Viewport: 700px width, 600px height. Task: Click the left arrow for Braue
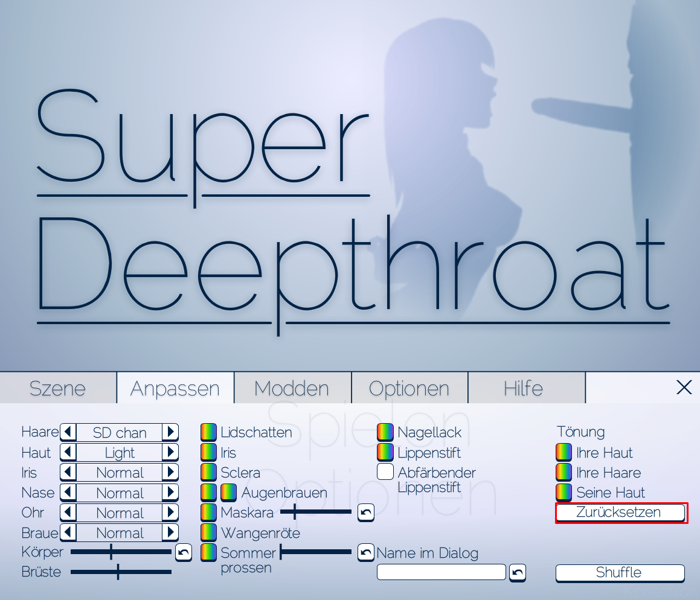pos(68,532)
